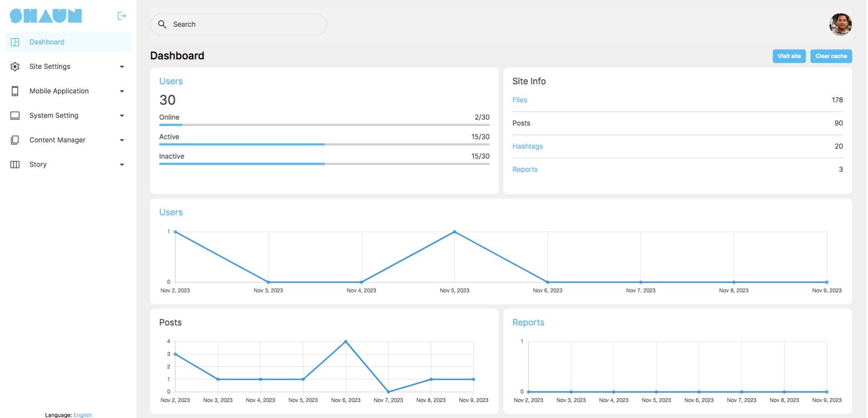Image resolution: width=868 pixels, height=418 pixels.
Task: Expand the System Setting dropdown arrow
Action: 122,115
